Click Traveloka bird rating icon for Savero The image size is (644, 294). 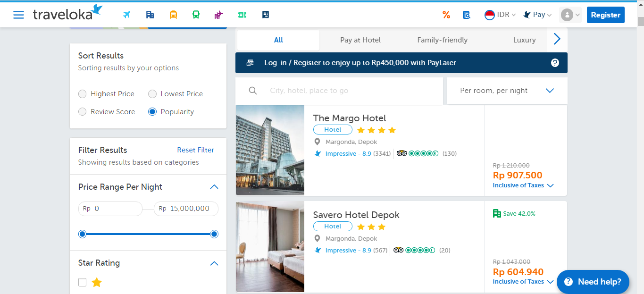coord(318,250)
